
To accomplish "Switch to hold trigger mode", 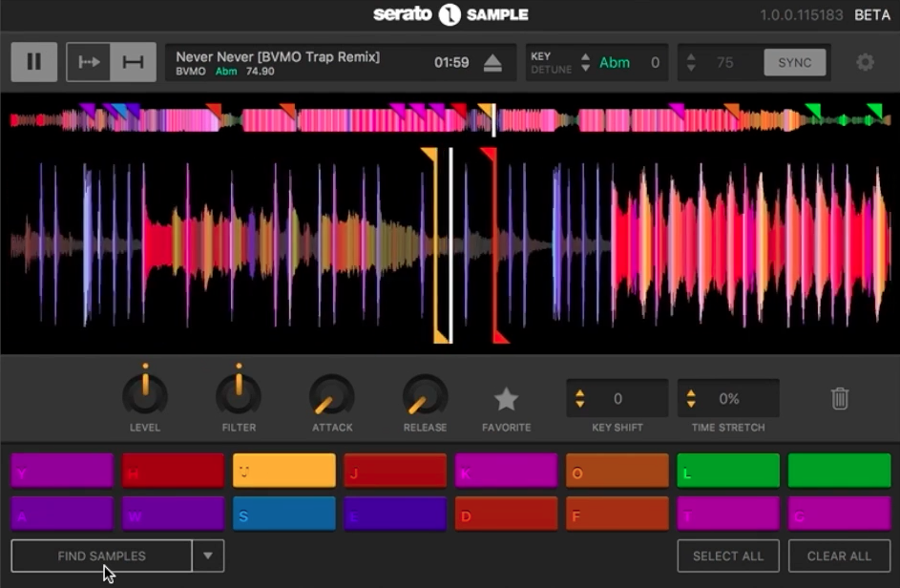I will (x=131, y=61).
